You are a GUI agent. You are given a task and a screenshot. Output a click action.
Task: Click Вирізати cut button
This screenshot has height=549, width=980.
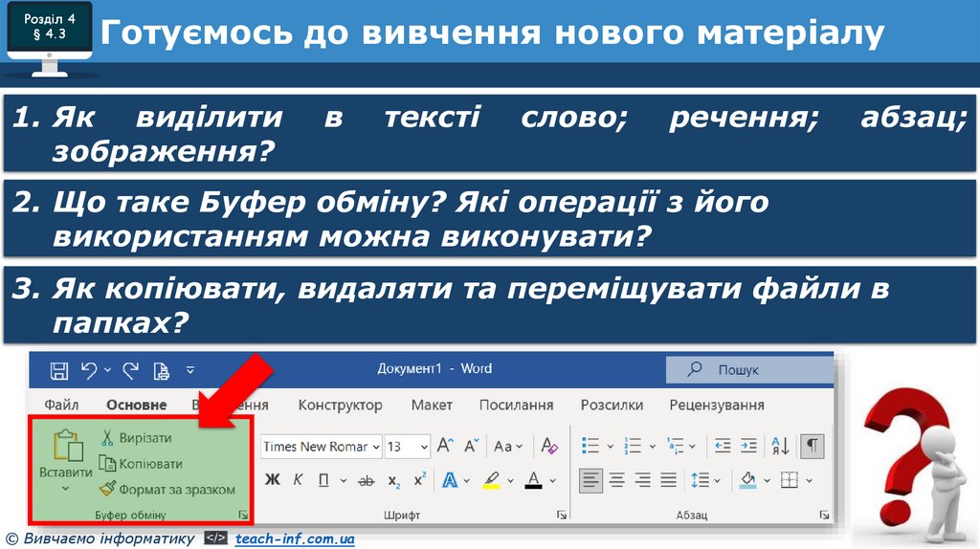(136, 438)
